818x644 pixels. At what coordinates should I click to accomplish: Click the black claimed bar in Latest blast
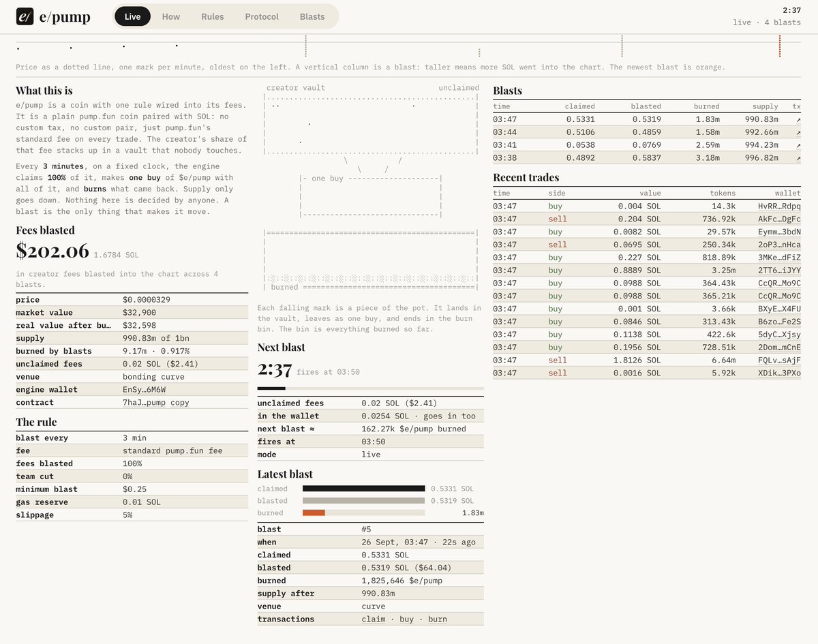click(364, 489)
